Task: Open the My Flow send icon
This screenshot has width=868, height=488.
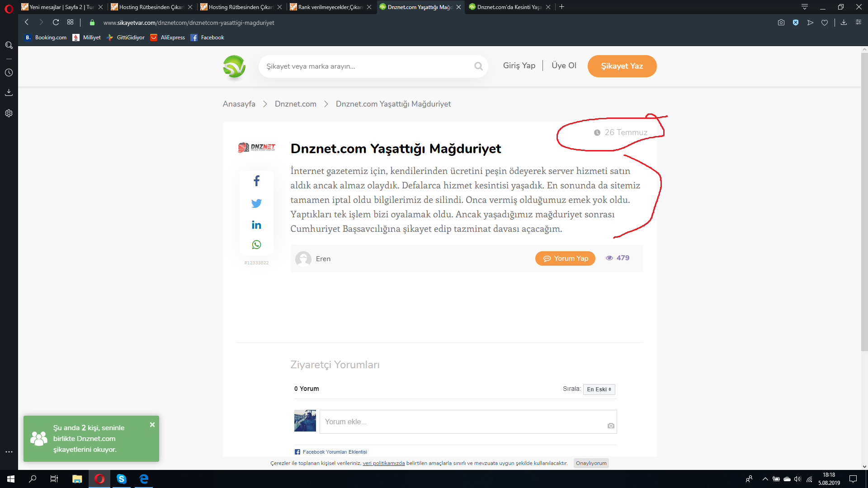Action: (810, 22)
